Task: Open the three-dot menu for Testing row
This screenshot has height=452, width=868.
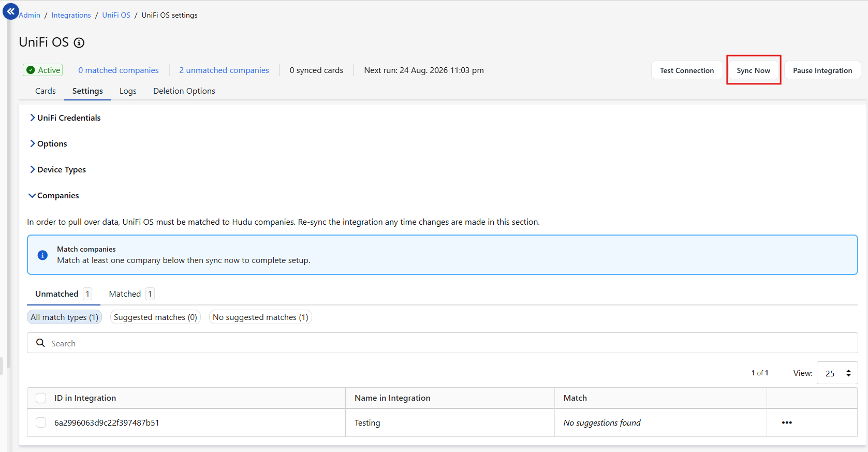Action: [x=787, y=422]
